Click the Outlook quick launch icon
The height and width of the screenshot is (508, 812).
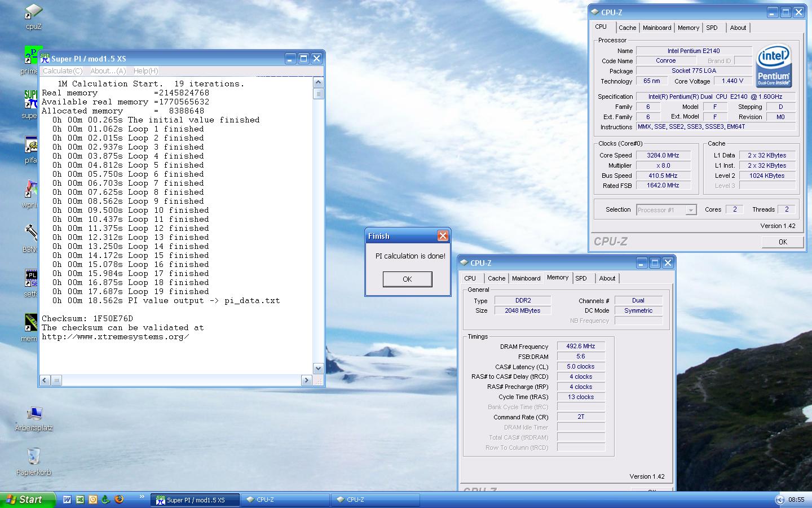[x=93, y=500]
